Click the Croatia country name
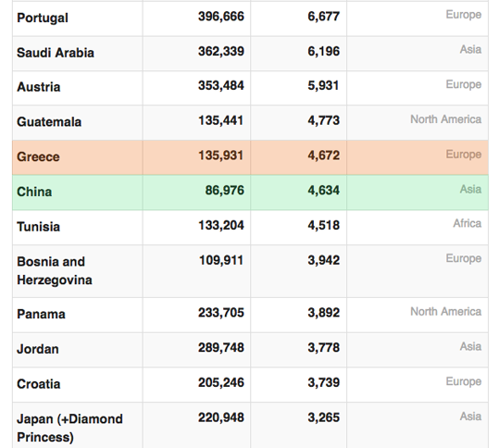The height and width of the screenshot is (448, 499). coord(39,384)
